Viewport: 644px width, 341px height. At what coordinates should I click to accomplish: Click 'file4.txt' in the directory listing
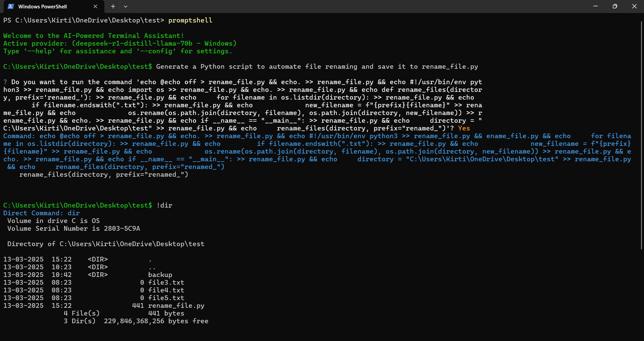(166, 290)
